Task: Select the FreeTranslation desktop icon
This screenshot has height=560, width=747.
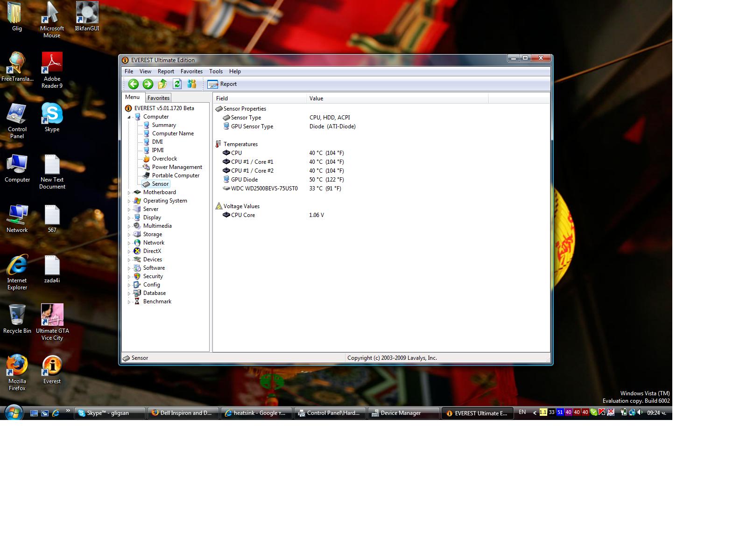Action: pos(17,67)
